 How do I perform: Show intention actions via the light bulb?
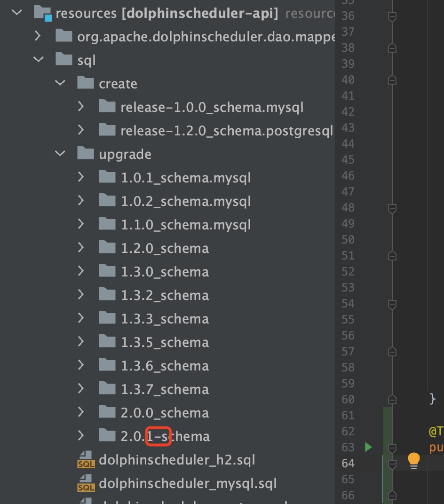[414, 461]
